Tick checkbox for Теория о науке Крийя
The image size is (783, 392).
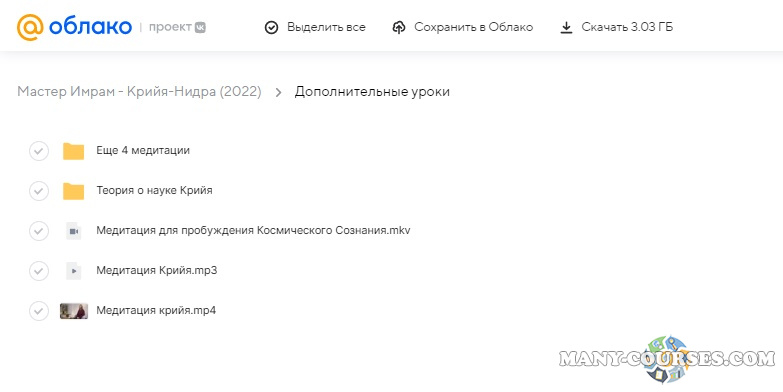39,191
